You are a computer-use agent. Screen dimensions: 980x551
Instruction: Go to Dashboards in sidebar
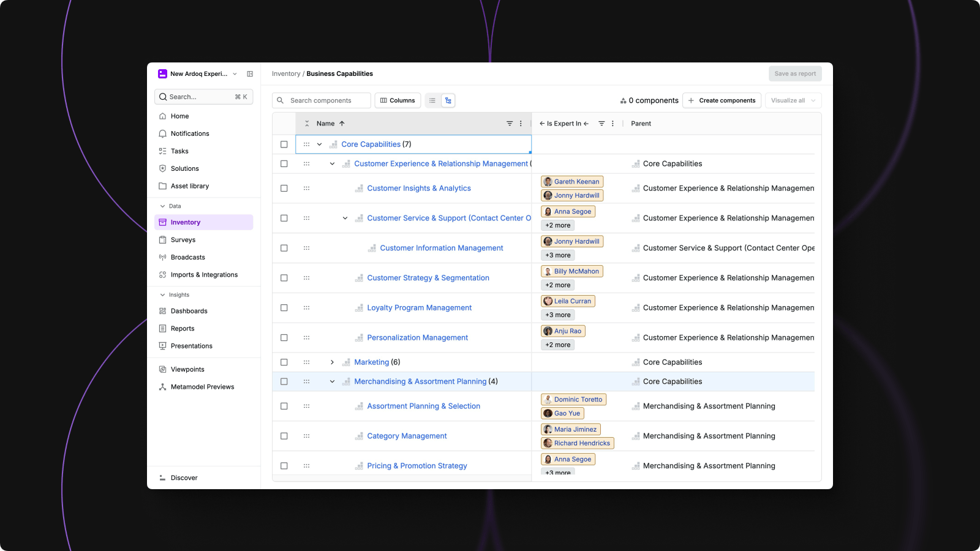point(189,311)
